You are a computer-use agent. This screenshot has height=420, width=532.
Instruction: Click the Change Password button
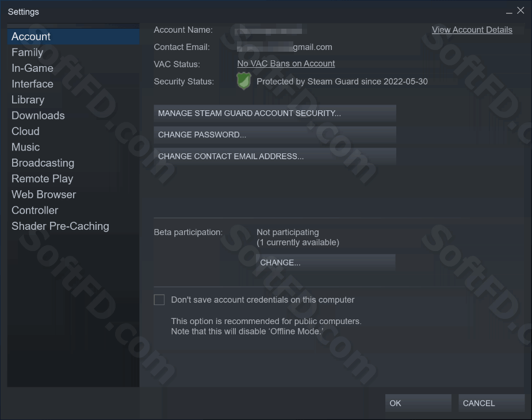click(275, 134)
